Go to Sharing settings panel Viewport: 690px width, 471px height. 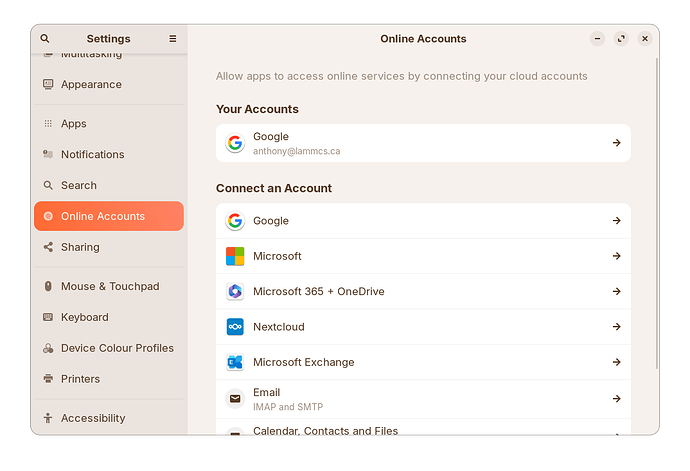point(80,247)
